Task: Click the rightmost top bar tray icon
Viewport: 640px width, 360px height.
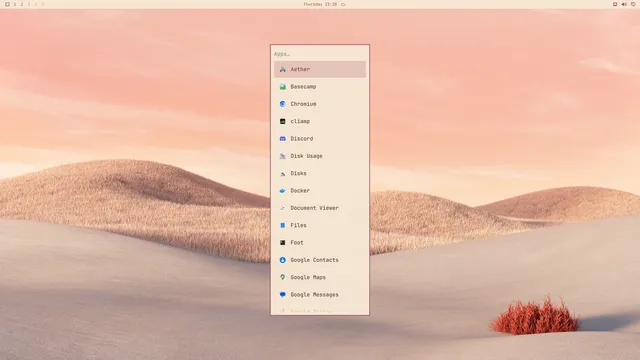Action: coord(633,4)
